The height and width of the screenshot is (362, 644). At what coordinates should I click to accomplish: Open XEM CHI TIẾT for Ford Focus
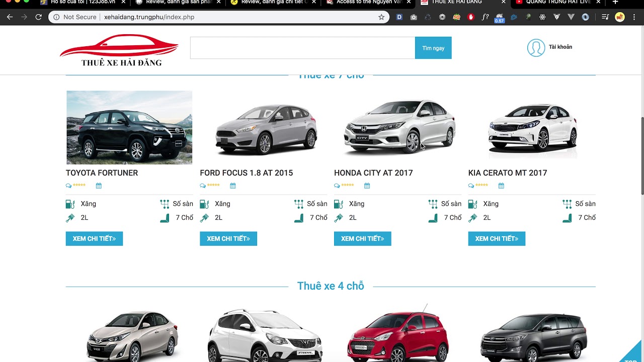(228, 239)
